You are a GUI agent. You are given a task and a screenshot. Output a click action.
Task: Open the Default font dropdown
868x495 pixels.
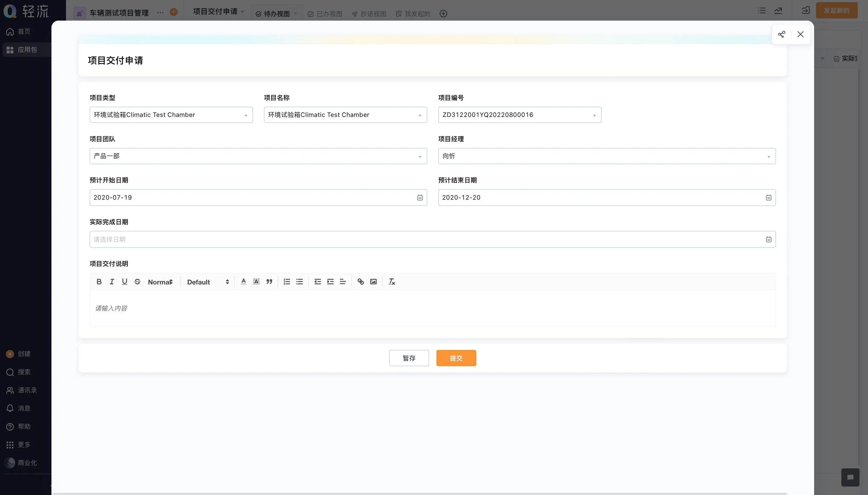click(x=208, y=282)
